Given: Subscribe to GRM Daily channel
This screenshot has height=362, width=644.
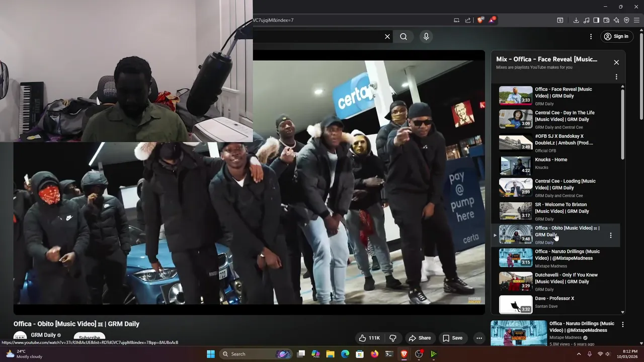Looking at the screenshot, I should 90,337.
